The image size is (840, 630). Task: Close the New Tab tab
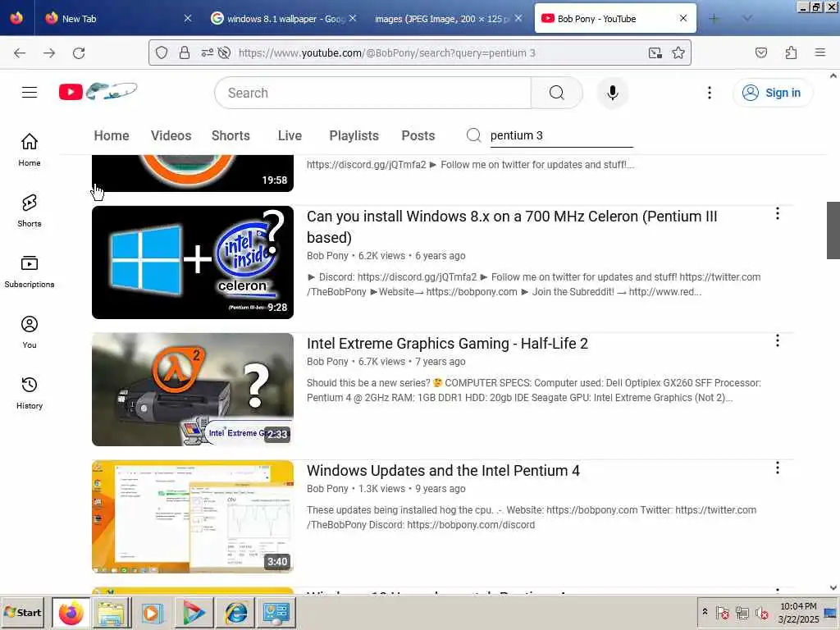coord(188,18)
